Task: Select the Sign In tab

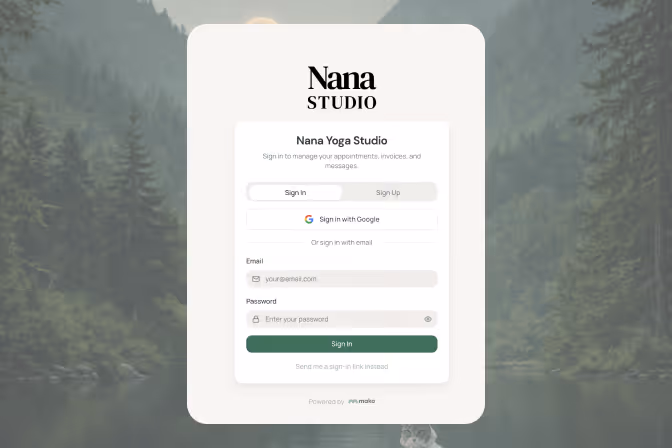Action: click(295, 192)
